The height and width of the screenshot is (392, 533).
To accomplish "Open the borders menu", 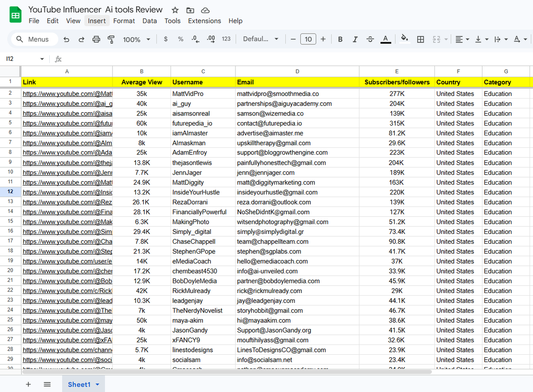I will point(421,39).
